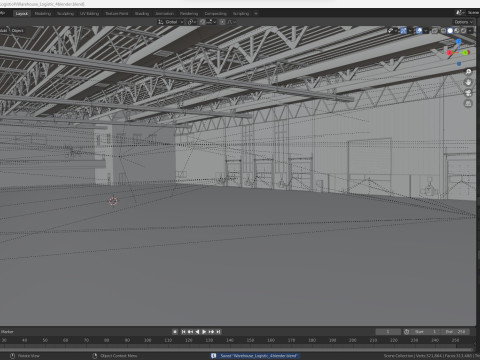Toggle proportional editing
Screen dimensions: 480x360
tap(222, 22)
